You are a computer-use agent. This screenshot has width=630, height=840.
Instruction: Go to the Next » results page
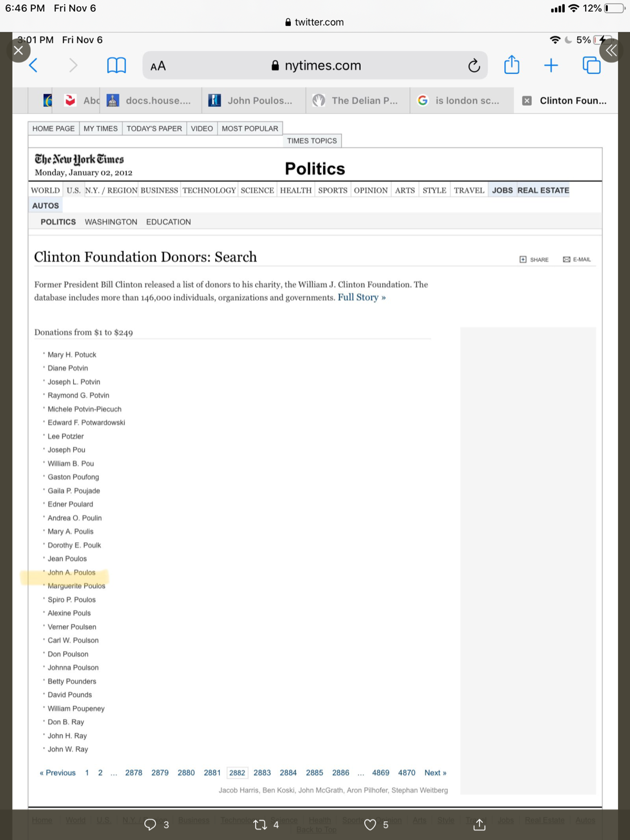pos(435,773)
